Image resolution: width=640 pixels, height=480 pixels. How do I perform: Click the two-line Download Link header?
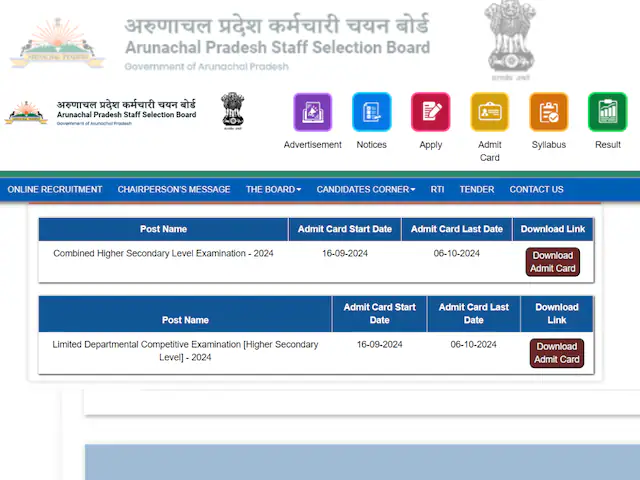point(557,313)
